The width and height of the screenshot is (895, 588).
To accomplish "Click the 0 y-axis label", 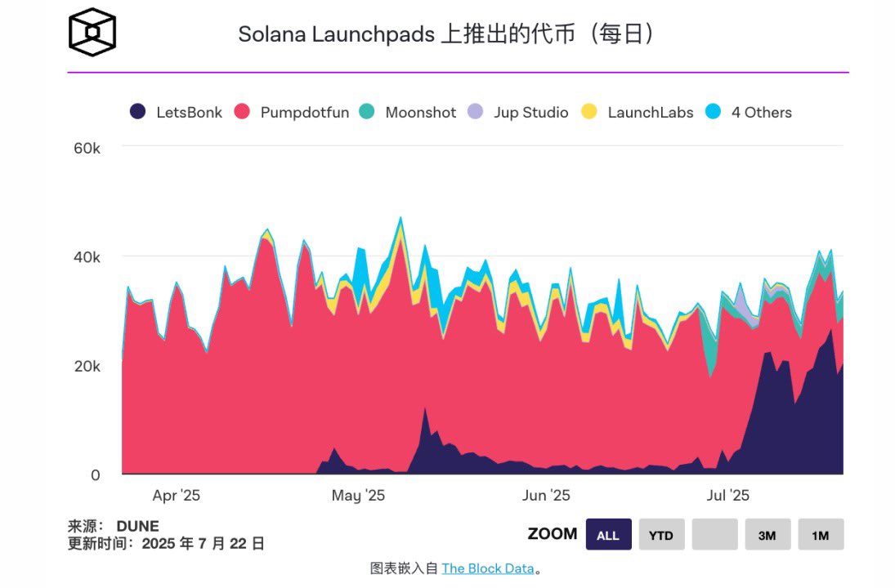I will pos(96,475).
